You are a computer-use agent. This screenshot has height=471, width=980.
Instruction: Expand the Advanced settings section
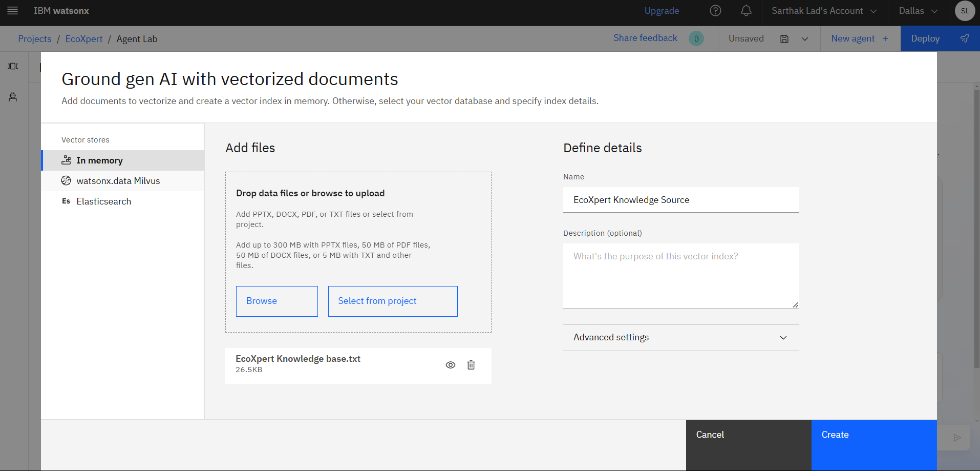[680, 338]
